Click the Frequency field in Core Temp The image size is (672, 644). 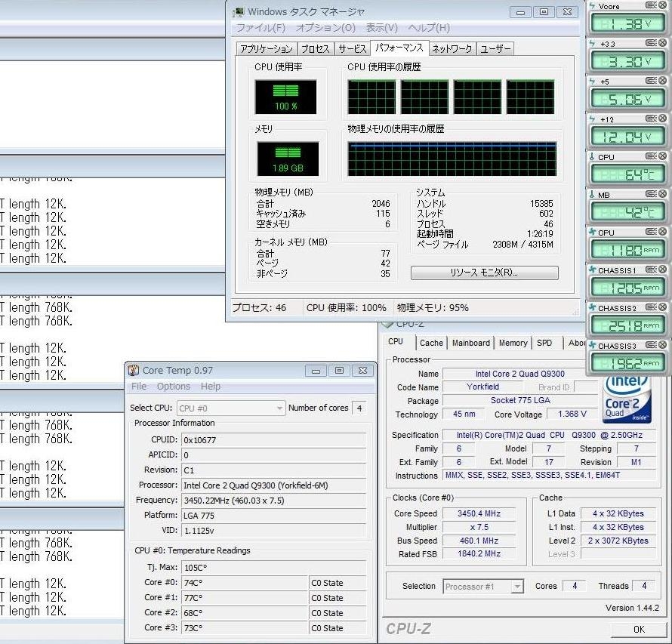[274, 501]
